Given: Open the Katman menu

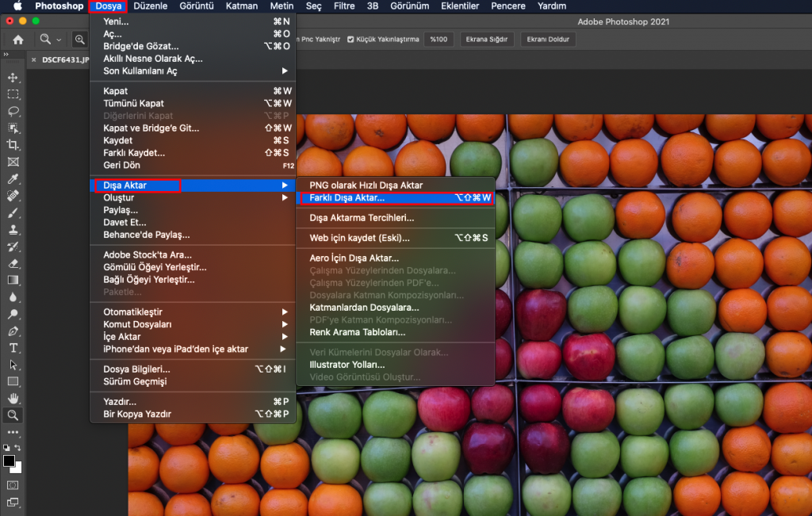Looking at the screenshot, I should [241, 6].
